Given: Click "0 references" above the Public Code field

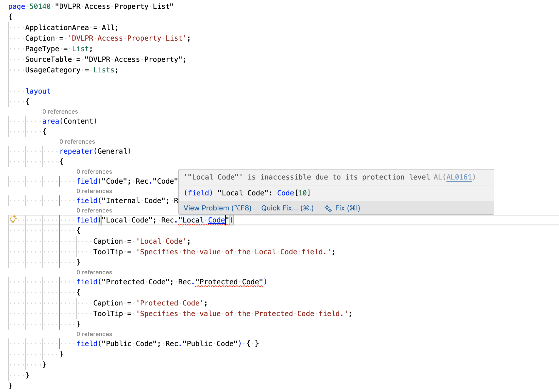Looking at the screenshot, I should [x=94, y=334].
